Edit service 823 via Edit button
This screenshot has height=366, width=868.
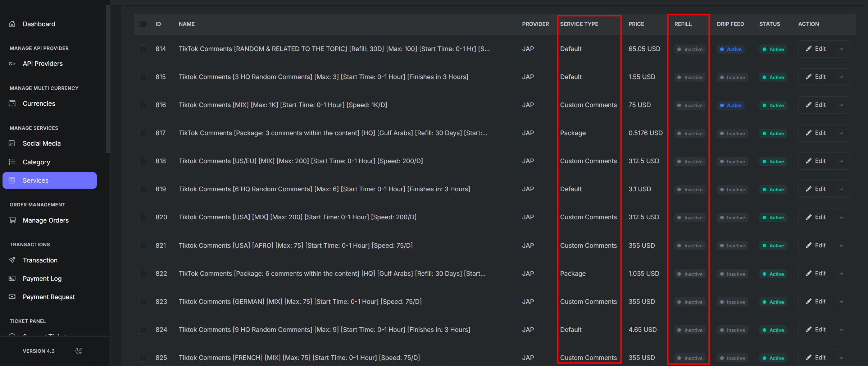tap(815, 302)
